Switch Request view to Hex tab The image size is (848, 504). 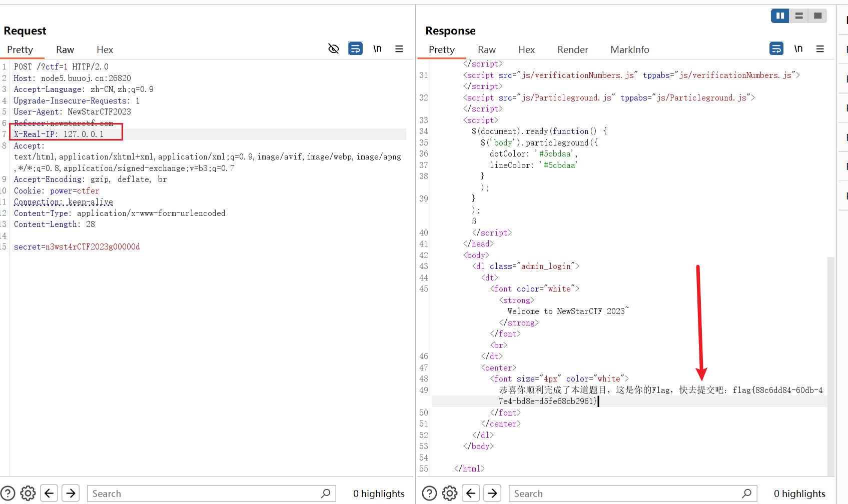(105, 49)
